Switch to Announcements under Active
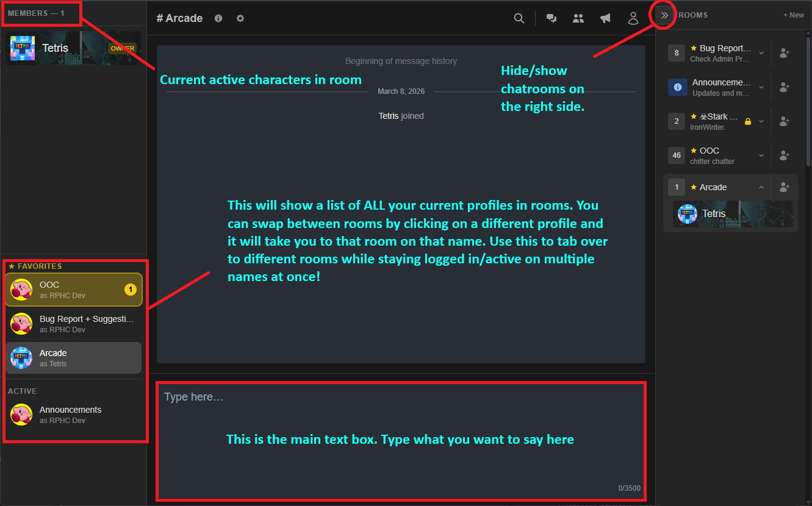Screen dimensions: 812x506 (73, 415)
